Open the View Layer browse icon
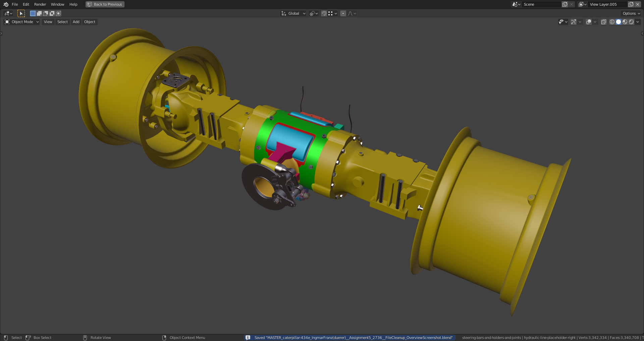 pos(583,4)
